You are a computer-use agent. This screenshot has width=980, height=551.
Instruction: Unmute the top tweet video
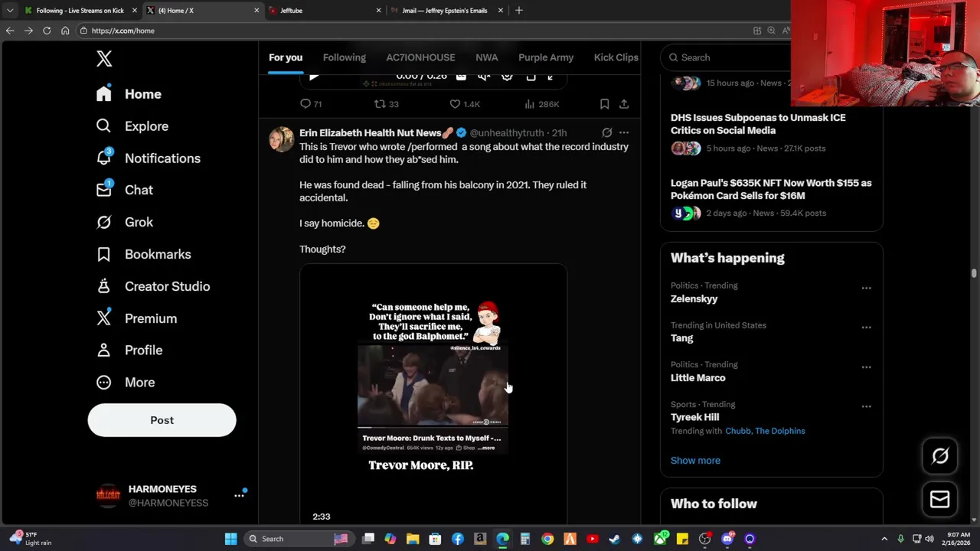click(x=484, y=77)
